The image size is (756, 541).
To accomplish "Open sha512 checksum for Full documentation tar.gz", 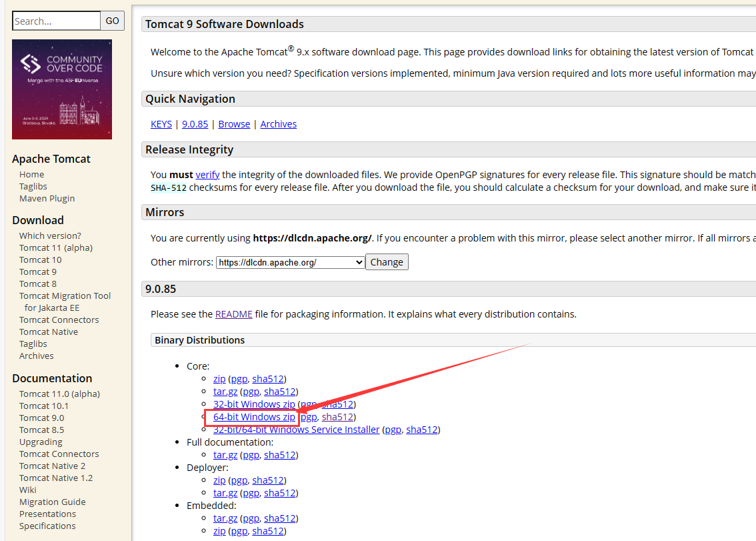I will tap(279, 455).
